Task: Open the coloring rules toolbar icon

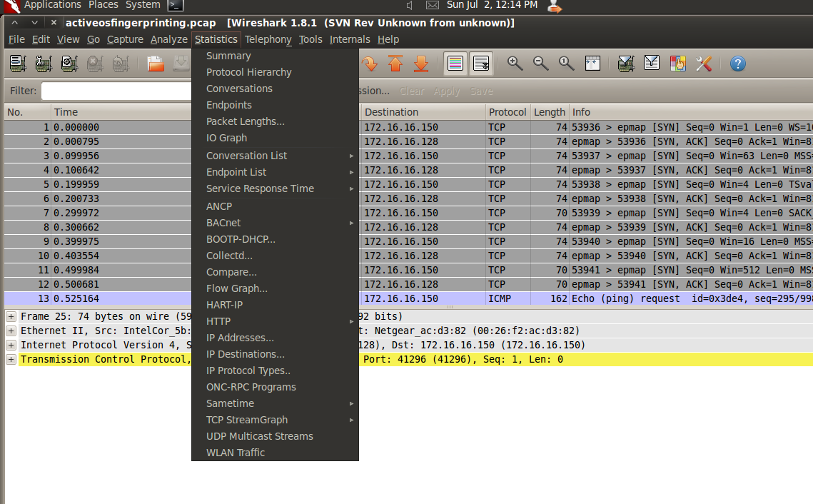Action: (677, 64)
